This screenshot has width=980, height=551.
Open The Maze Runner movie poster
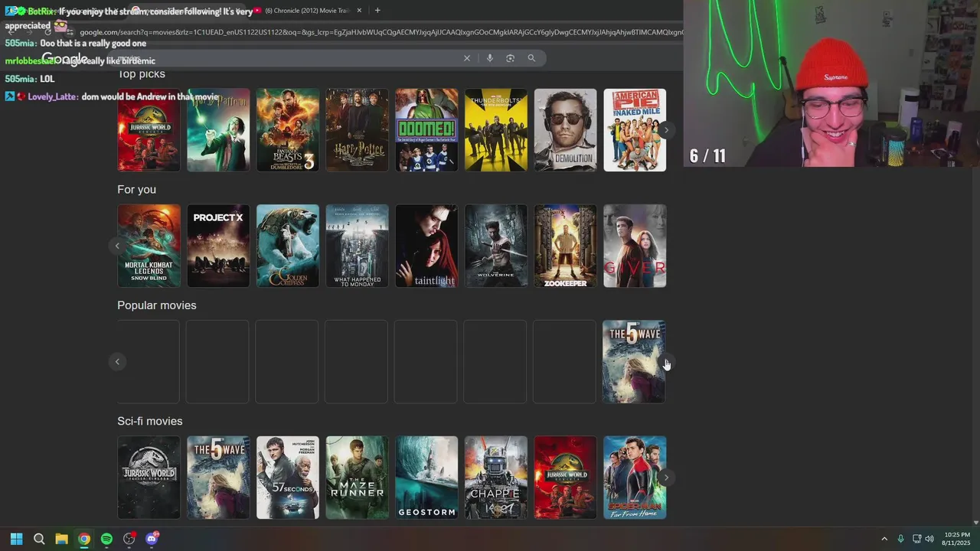pyautogui.click(x=357, y=478)
